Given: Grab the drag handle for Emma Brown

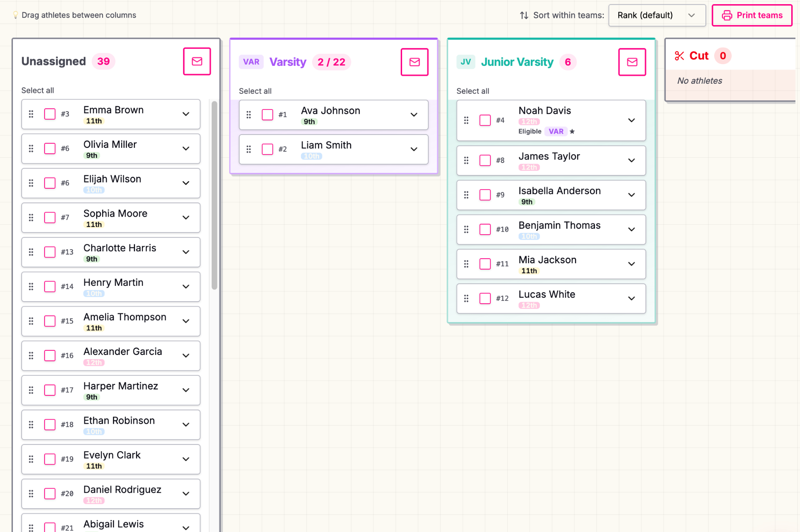Looking at the screenshot, I should (31, 114).
